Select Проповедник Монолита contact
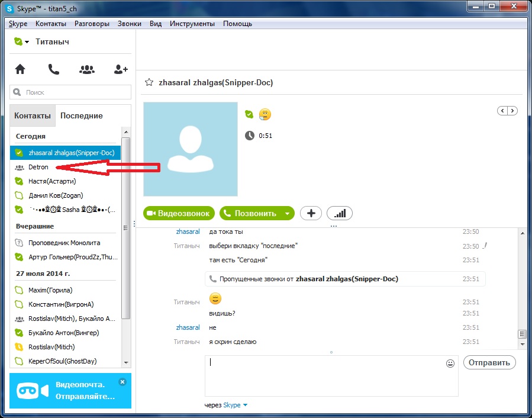532x418 pixels. tap(66, 243)
